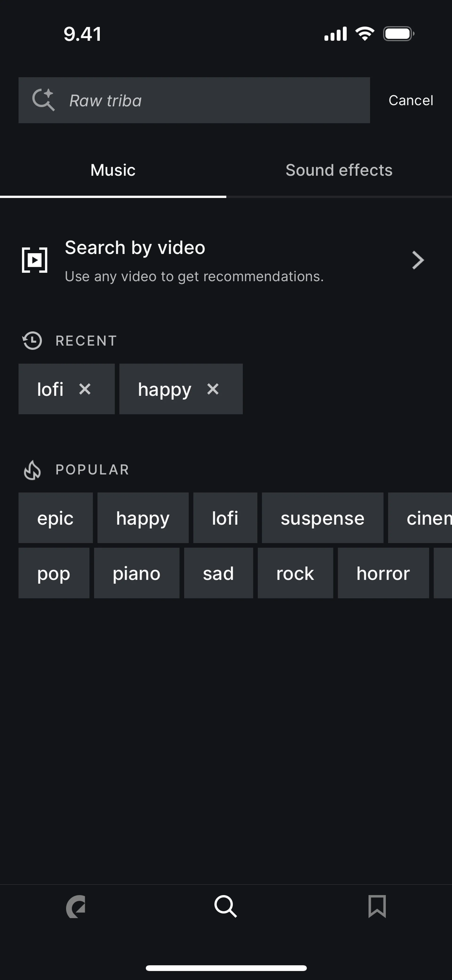Open the home tab logo icon
Image resolution: width=452 pixels, height=980 pixels.
75,907
